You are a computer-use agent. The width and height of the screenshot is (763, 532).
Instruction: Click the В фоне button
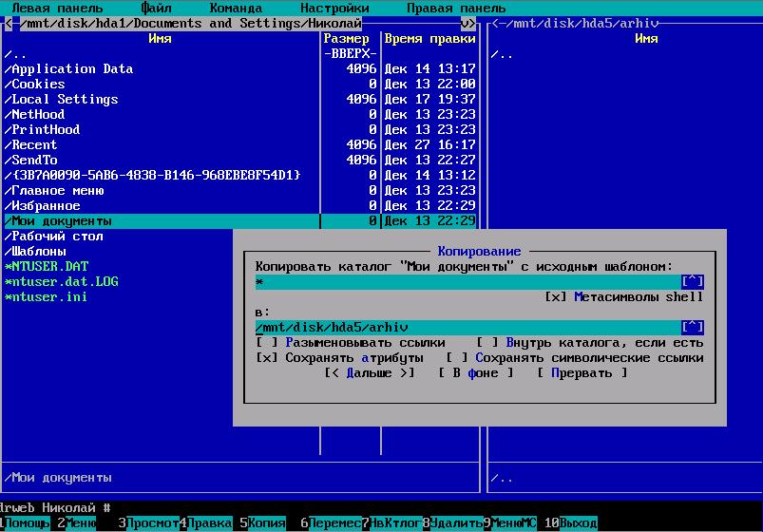click(475, 373)
